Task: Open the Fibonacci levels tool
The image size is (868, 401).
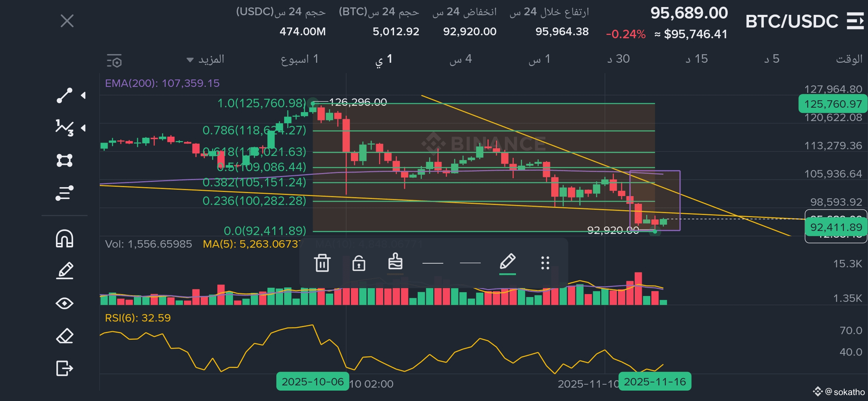Action: pyautogui.click(x=64, y=193)
